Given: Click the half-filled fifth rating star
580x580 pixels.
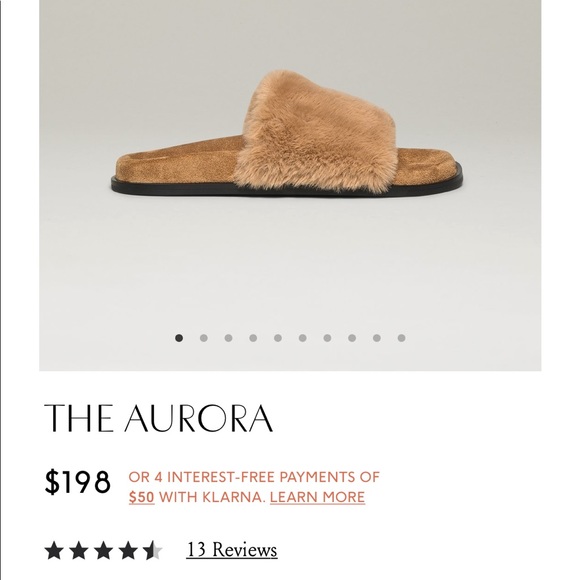Looking at the screenshot, I should pyautogui.click(x=153, y=550).
